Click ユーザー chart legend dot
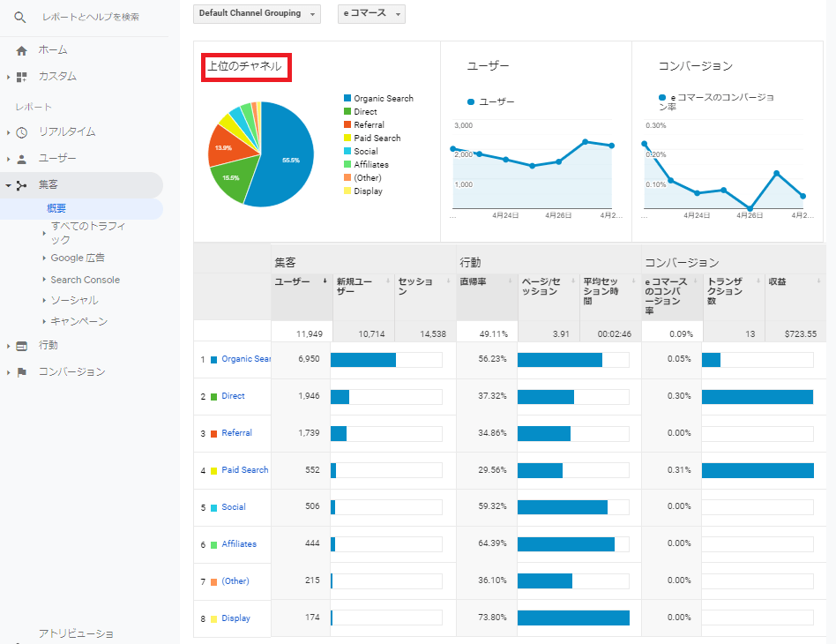 [x=471, y=101]
